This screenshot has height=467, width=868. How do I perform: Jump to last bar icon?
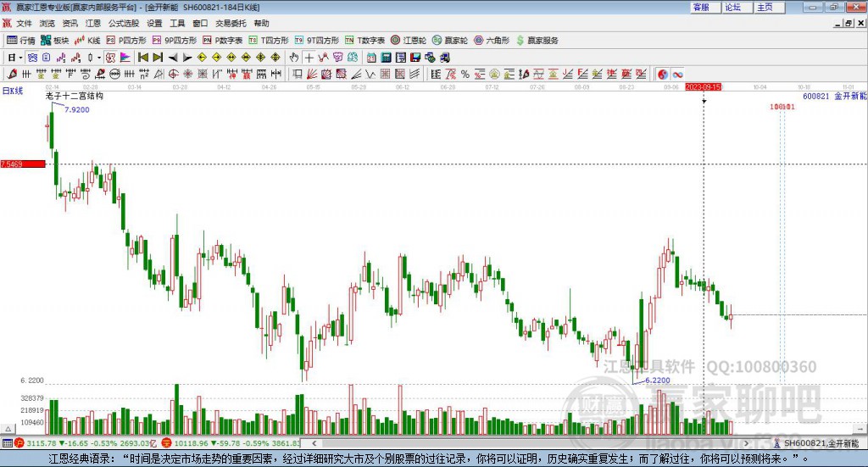tap(158, 58)
